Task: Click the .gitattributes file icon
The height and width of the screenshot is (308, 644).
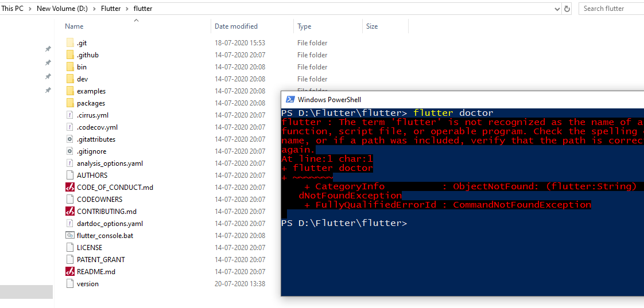Action: click(x=70, y=139)
